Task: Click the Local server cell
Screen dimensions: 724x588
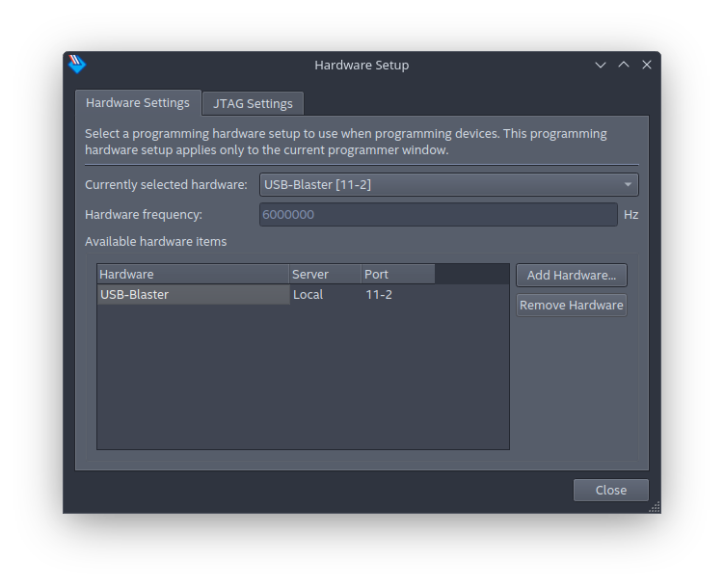Action: click(325, 295)
